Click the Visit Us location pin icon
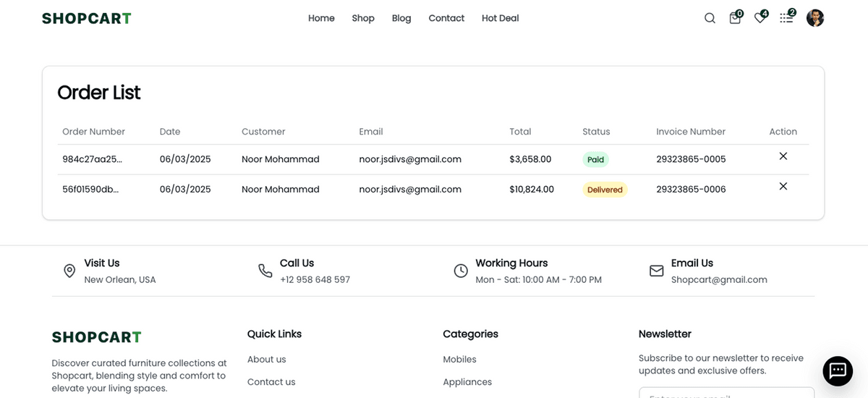 69,271
